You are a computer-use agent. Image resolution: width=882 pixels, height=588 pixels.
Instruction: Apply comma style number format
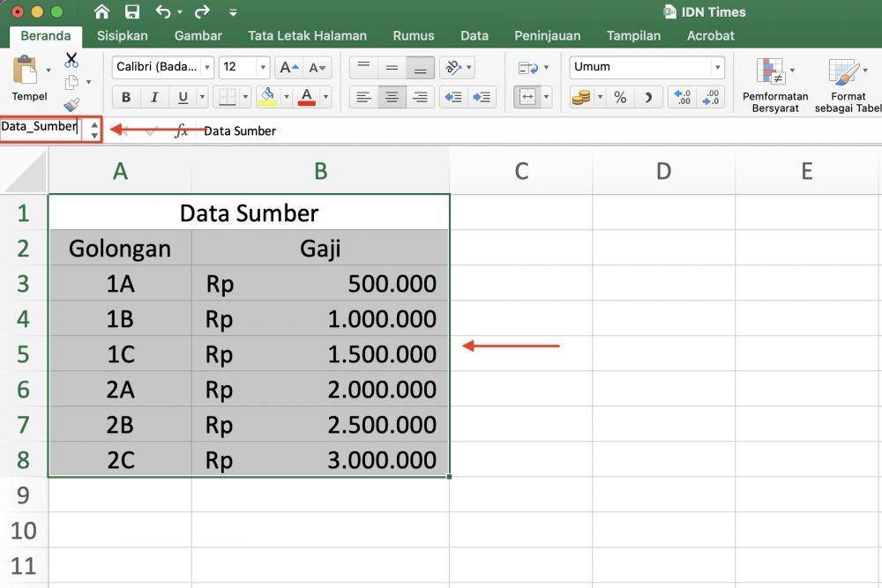(x=648, y=97)
